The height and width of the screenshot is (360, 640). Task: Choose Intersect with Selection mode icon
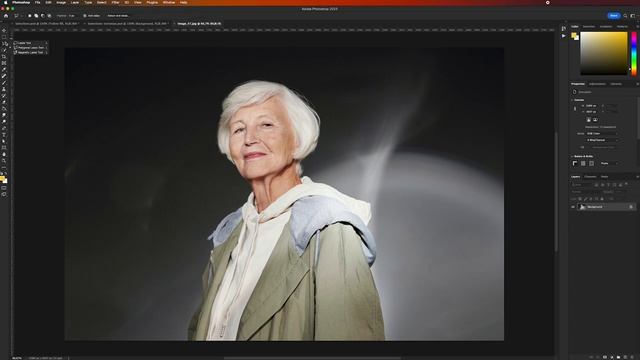[x=49, y=16]
